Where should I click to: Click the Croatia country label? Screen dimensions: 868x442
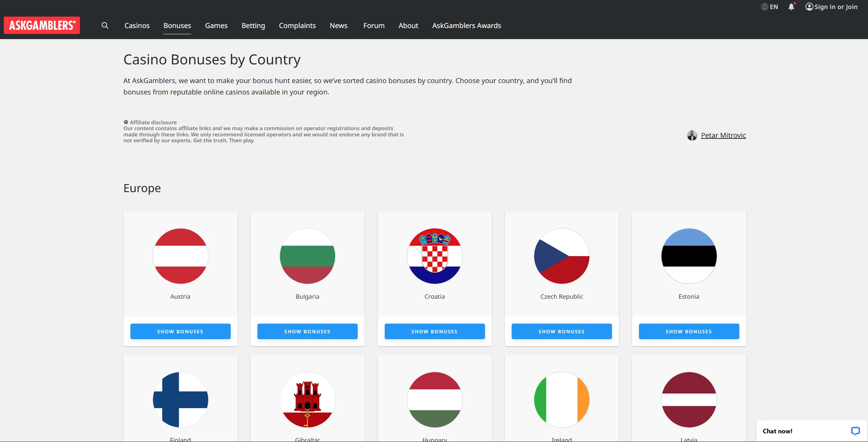(435, 297)
